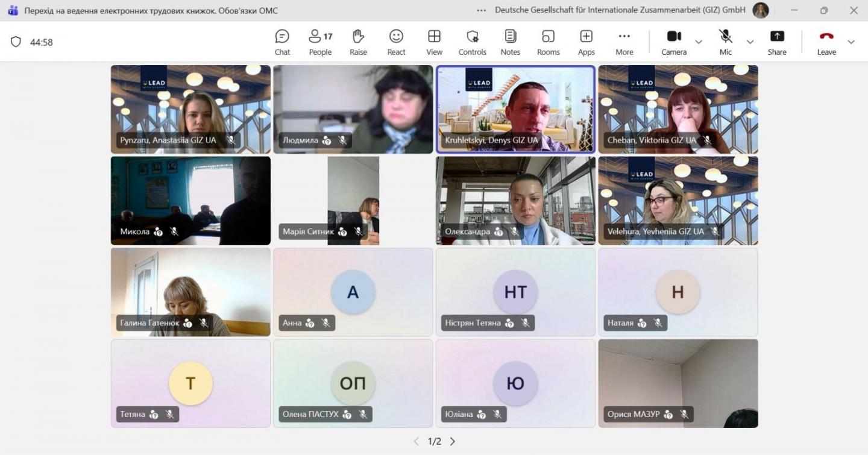Expand microphone options dropdown arrow

click(x=750, y=42)
